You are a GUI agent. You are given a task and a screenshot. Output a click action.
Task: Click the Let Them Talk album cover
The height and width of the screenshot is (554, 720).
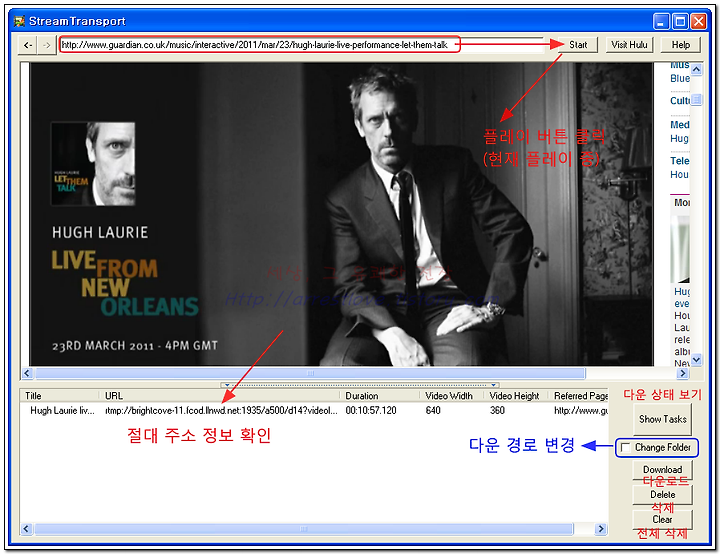click(x=93, y=164)
